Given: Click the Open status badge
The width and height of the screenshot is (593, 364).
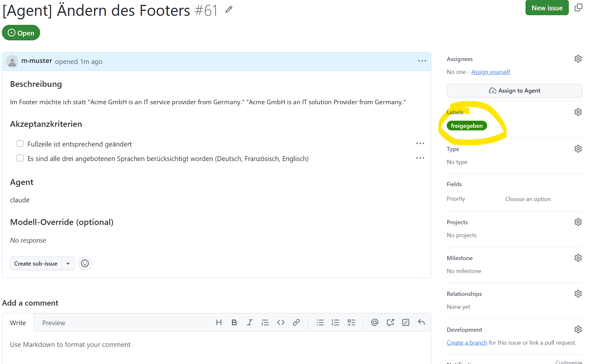Looking at the screenshot, I should (21, 33).
